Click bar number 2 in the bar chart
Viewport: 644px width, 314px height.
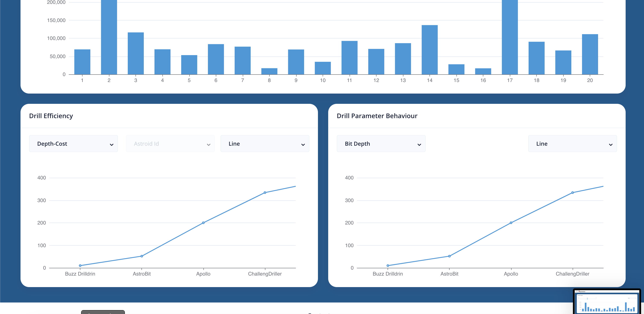pyautogui.click(x=109, y=38)
